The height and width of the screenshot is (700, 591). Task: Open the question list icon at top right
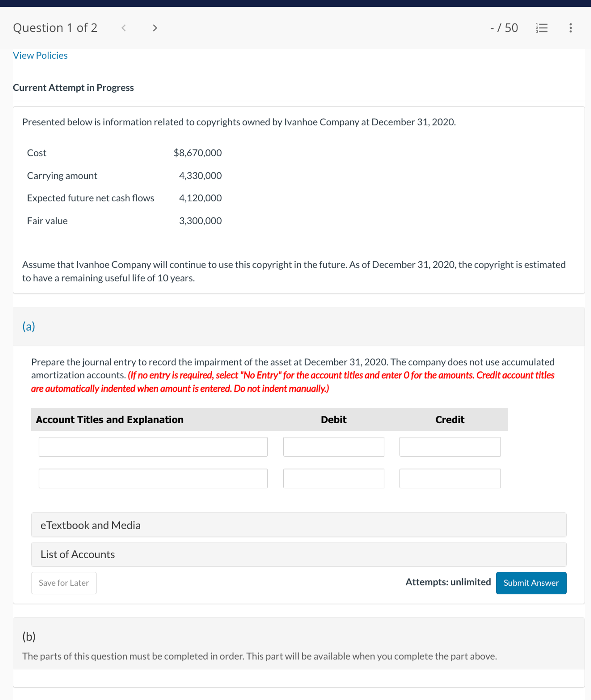coord(542,28)
